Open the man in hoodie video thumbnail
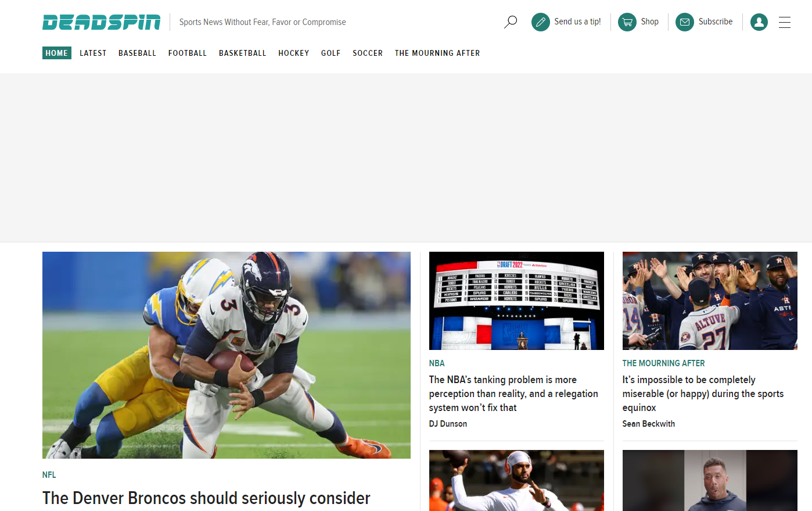The image size is (812, 511). [710, 480]
